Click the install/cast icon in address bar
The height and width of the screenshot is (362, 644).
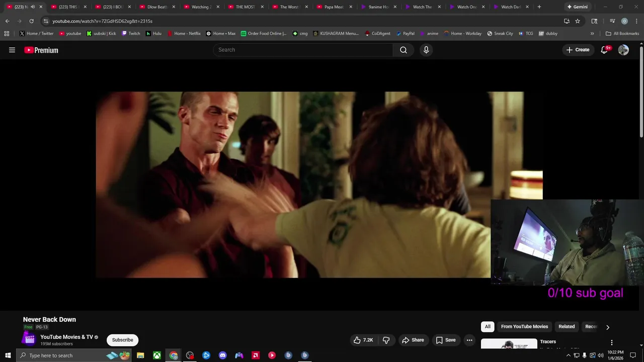pyautogui.click(x=567, y=21)
